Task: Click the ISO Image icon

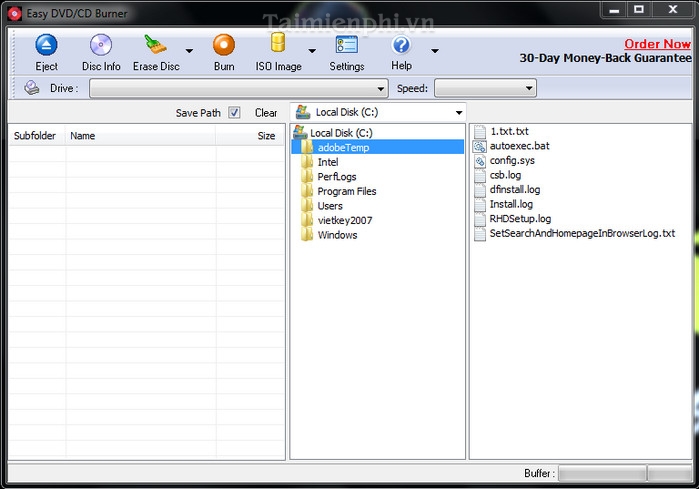Action: 278,43
